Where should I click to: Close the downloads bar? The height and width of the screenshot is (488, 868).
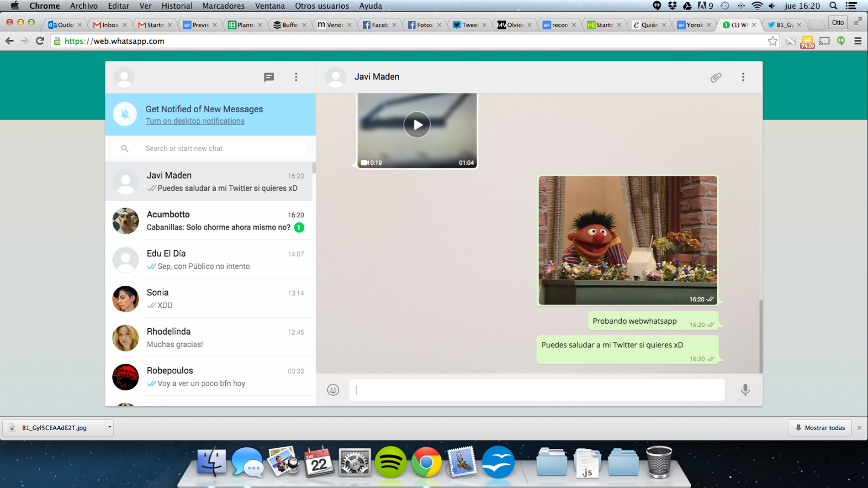[x=859, y=428]
